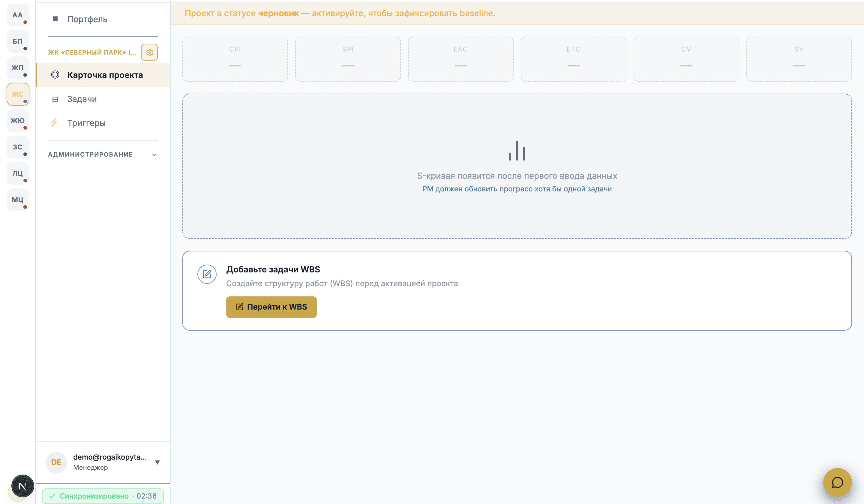Click the SPI metric card
The height and width of the screenshot is (504, 864).
(348, 59)
